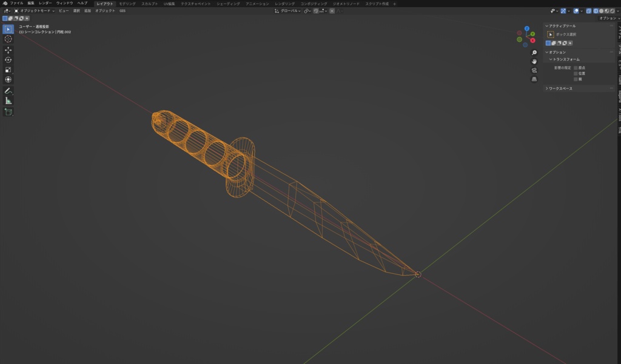Activate the Rotate tool
Viewport: 621px width, 364px height.
pyautogui.click(x=8, y=60)
